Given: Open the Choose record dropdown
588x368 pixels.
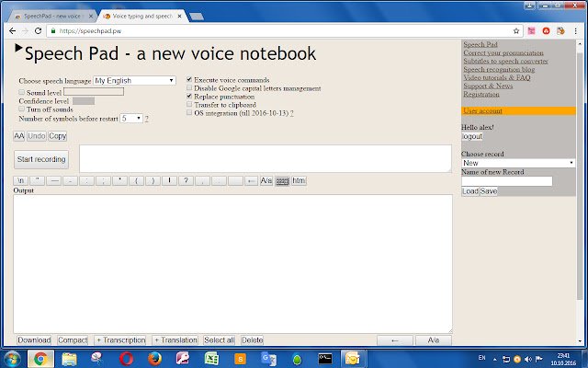Looking at the screenshot, I should click(518, 163).
